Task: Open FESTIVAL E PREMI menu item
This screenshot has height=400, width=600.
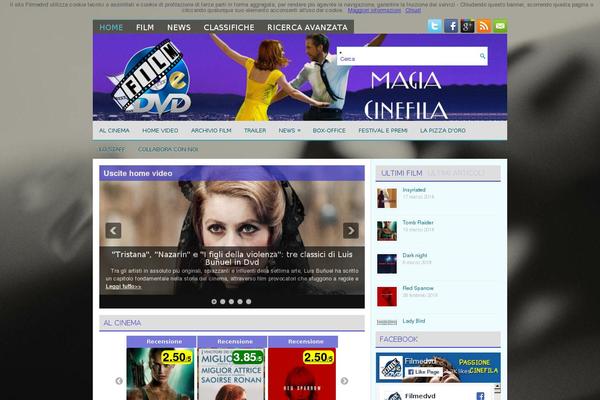Action: pyautogui.click(x=383, y=131)
